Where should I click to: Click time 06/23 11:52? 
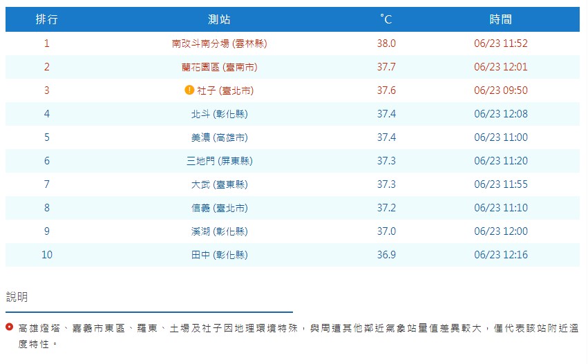(x=501, y=43)
